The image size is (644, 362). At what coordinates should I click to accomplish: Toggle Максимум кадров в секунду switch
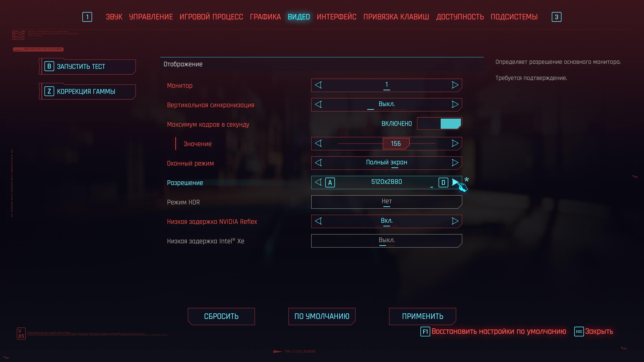440,124
